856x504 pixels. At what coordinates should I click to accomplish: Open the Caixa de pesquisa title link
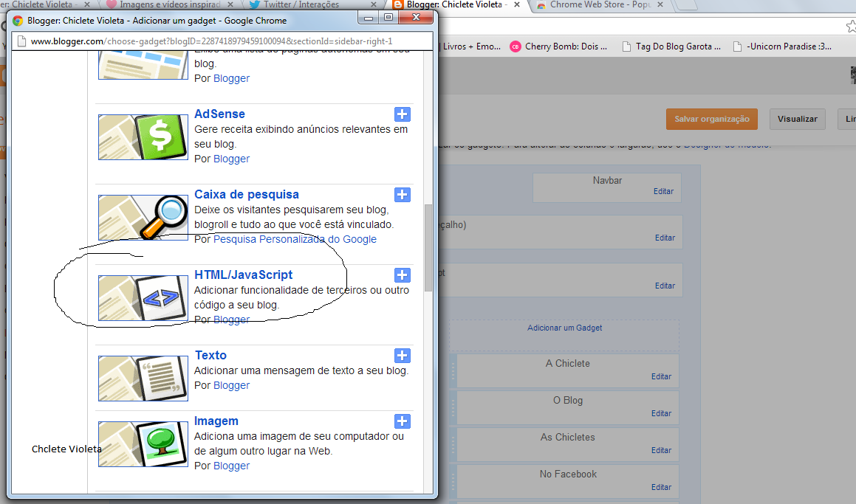click(x=247, y=195)
